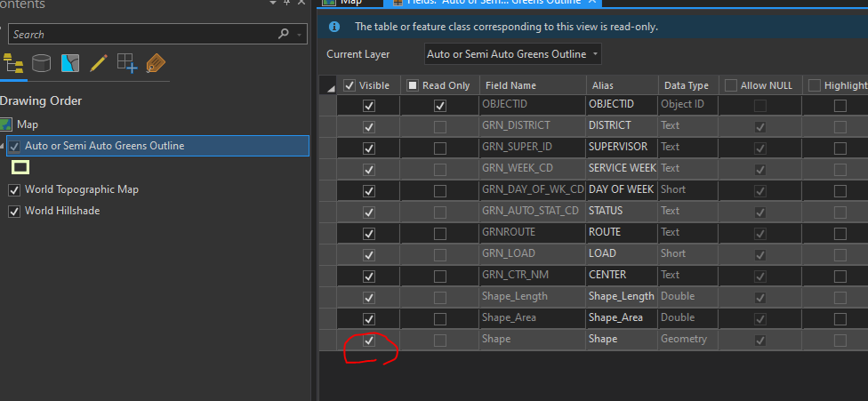Click the Data Type column header
Viewport: 868px width, 401px height.
[x=686, y=85]
